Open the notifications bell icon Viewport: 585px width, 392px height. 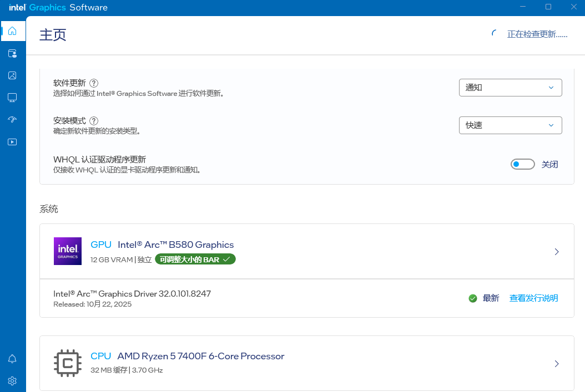tap(12, 359)
